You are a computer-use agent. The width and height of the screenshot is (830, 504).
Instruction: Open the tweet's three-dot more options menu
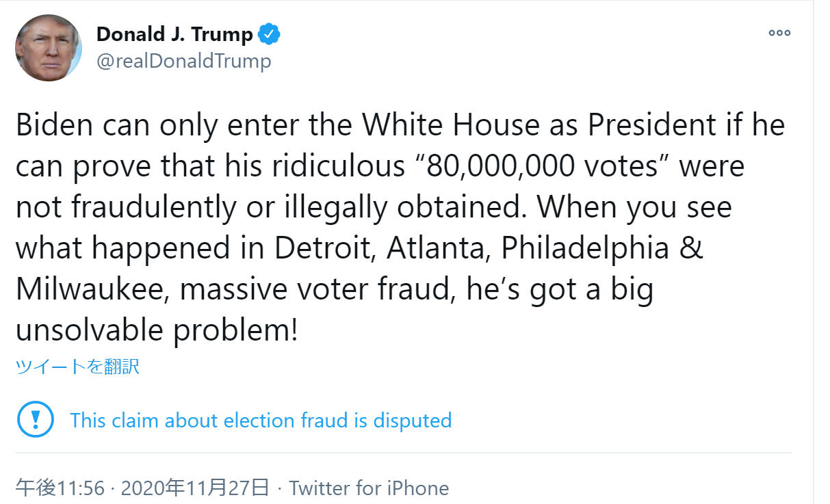[779, 33]
